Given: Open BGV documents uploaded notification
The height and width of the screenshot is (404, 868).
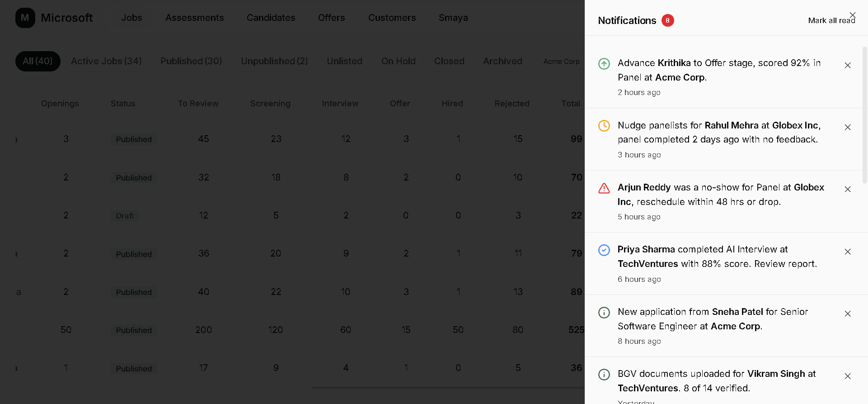Looking at the screenshot, I should click(717, 381).
